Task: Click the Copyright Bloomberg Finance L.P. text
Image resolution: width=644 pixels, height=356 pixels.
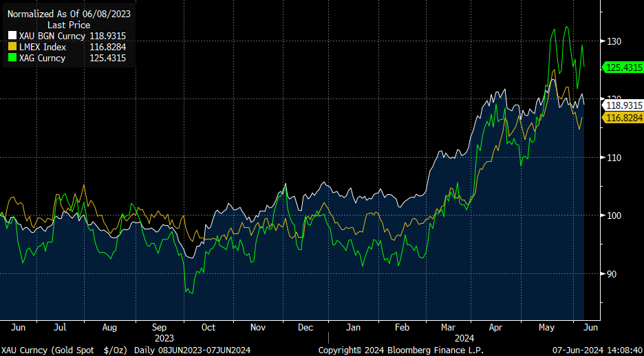Action: 400,350
